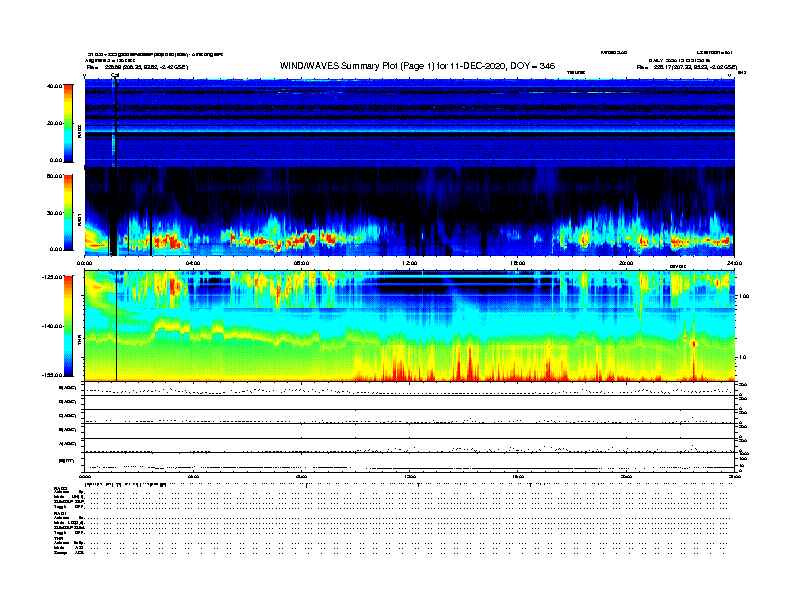Click the 16:00 tick under the RAD1 spectrogram

[518, 263]
